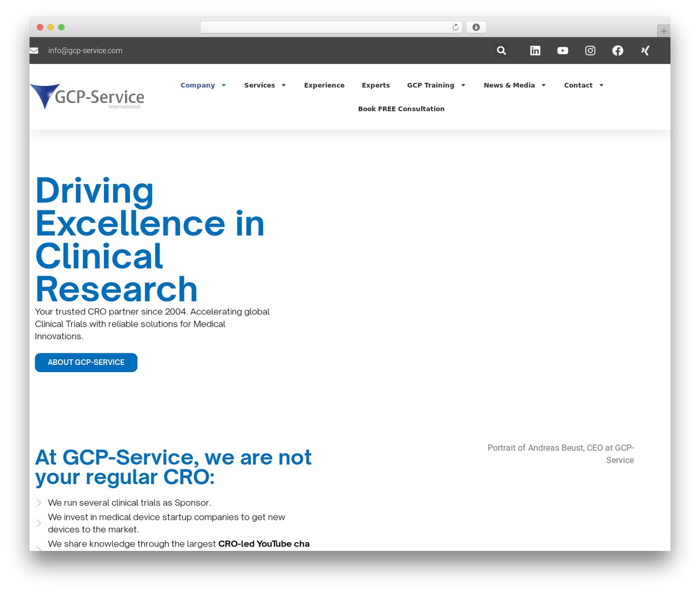Click 'At GCP-Service, we are not your regular CRO' heading

(x=173, y=467)
